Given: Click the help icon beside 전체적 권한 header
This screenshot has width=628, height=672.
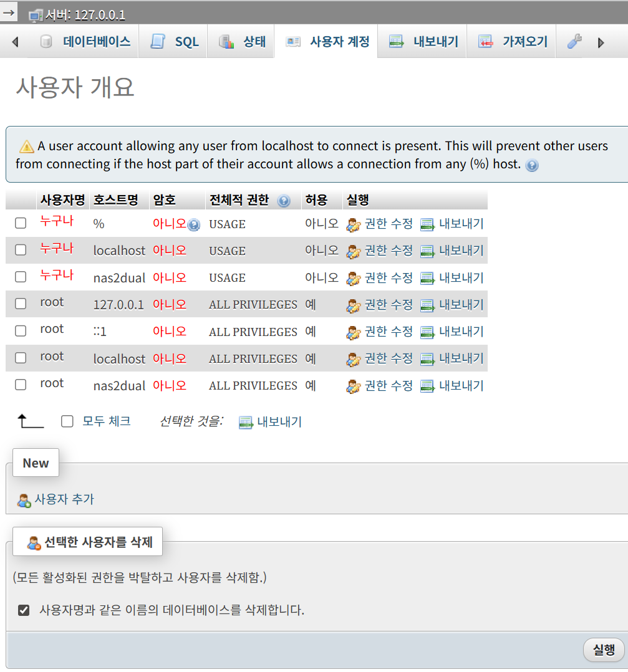Looking at the screenshot, I should [284, 201].
